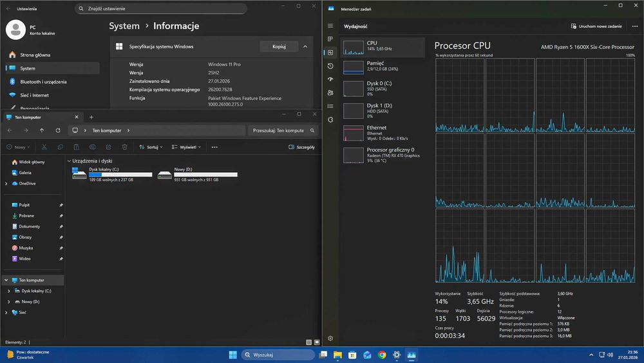
Task: Select Nowy (D:) drive tile
Action: 197,175
